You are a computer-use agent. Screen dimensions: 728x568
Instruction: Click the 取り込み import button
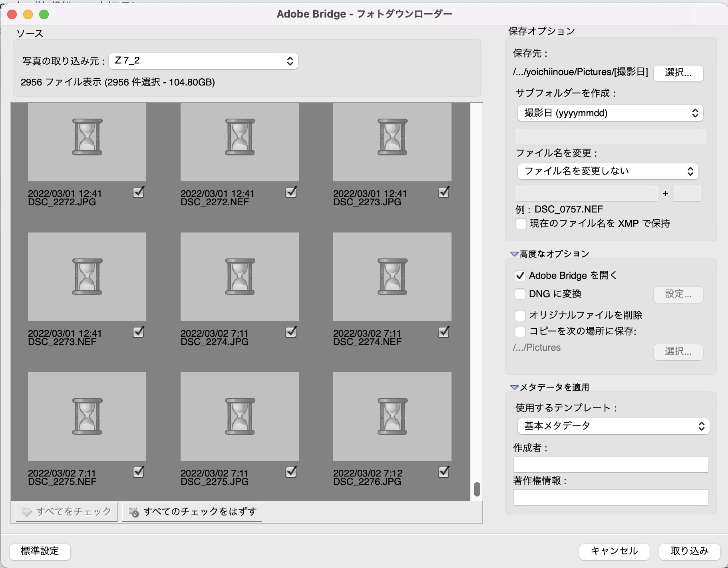689,551
